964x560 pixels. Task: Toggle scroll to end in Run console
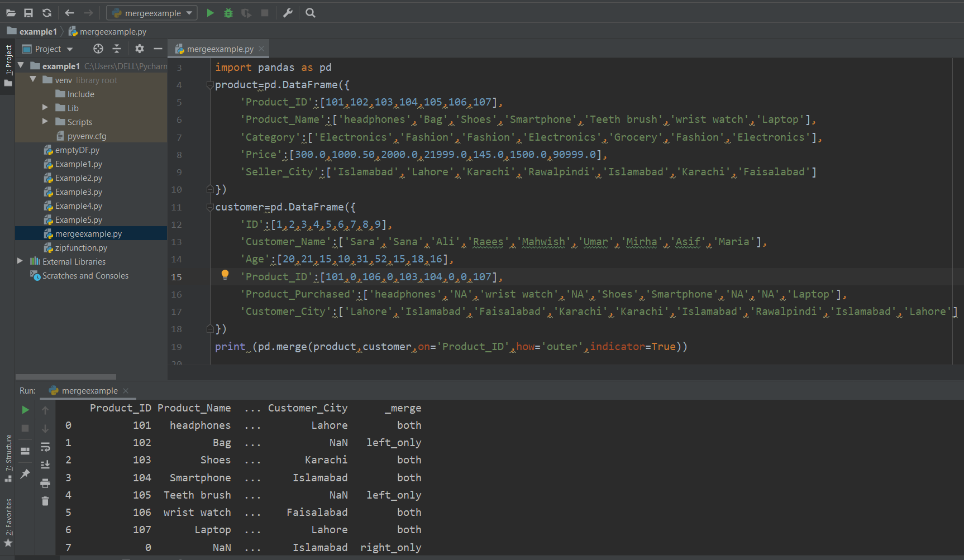coord(45,465)
